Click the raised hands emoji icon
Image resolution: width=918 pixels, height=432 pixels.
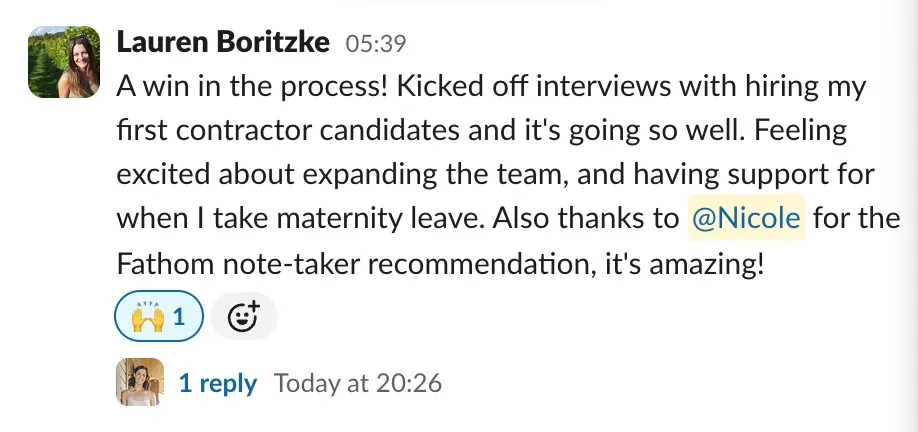click(x=147, y=317)
